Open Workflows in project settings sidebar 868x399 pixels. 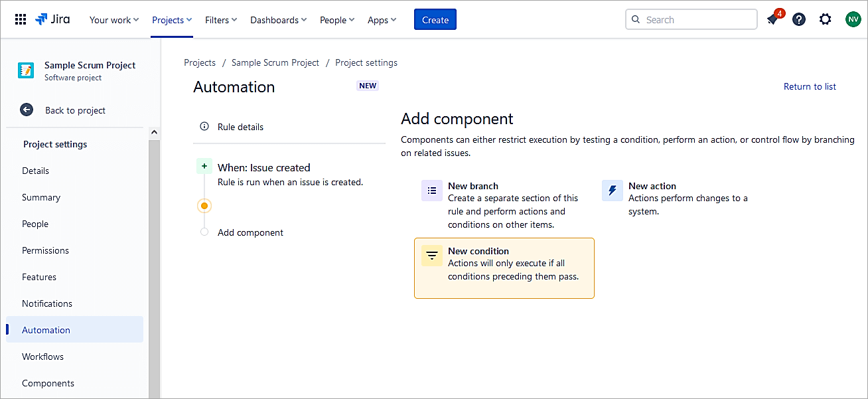[x=43, y=357]
